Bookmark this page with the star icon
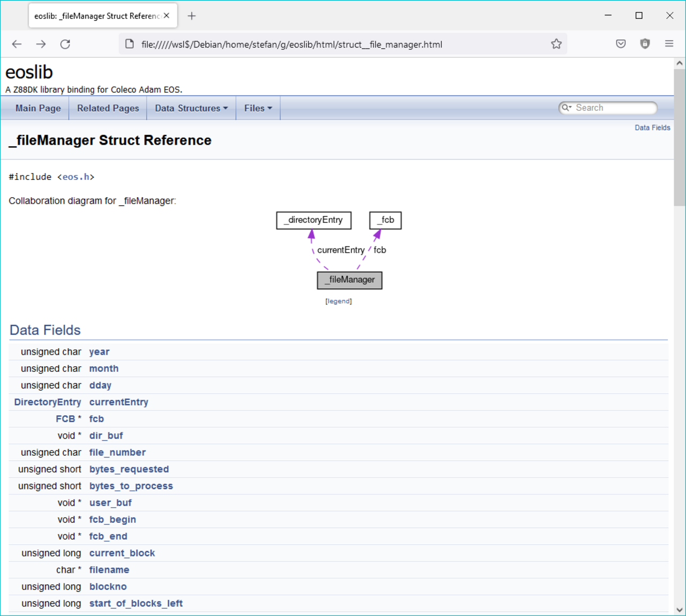This screenshot has width=686, height=616. (x=556, y=44)
